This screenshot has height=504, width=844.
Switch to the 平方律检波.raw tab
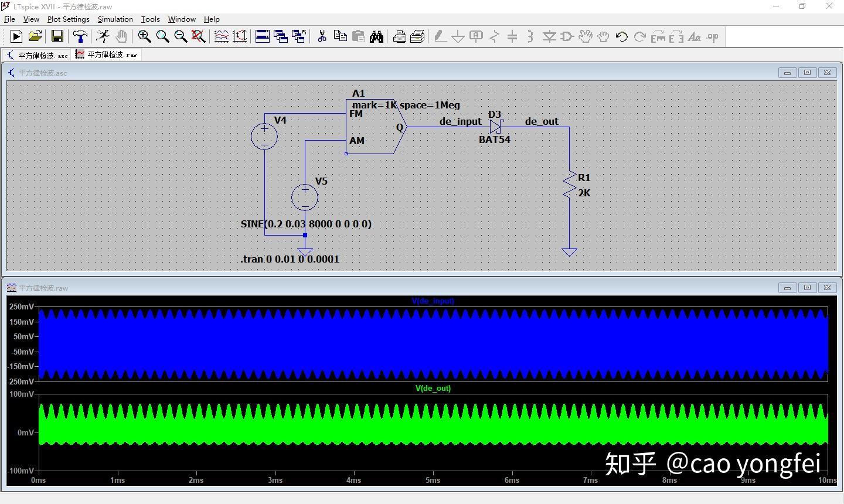click(x=106, y=55)
